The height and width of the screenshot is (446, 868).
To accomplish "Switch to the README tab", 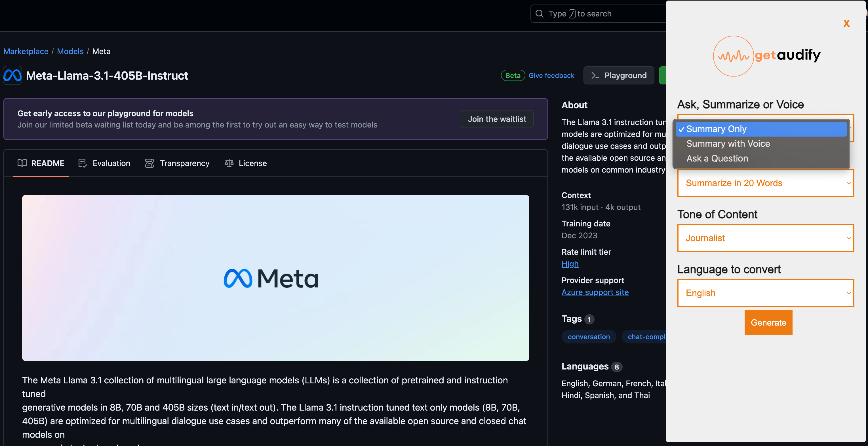I will click(x=41, y=163).
